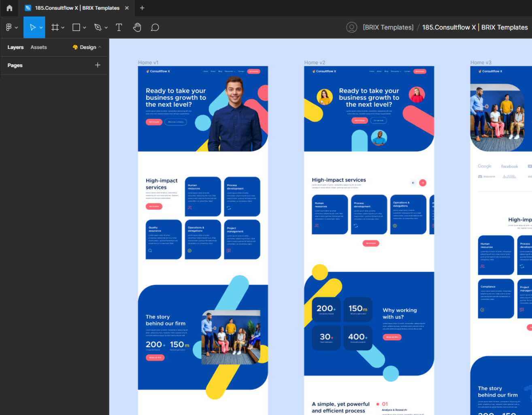Viewport: 532px width, 415px height.
Task: Collapse the Design panel with its chevron
Action: 100,47
